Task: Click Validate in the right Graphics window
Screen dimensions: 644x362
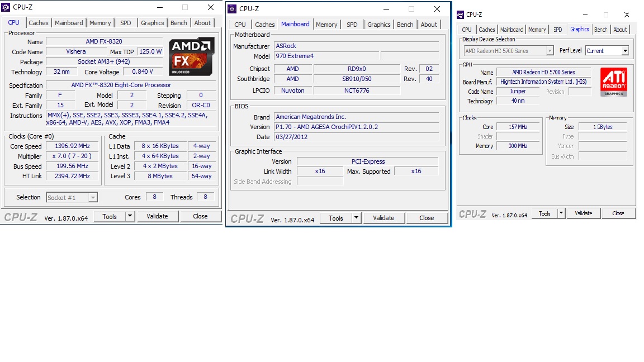Action: click(x=583, y=213)
